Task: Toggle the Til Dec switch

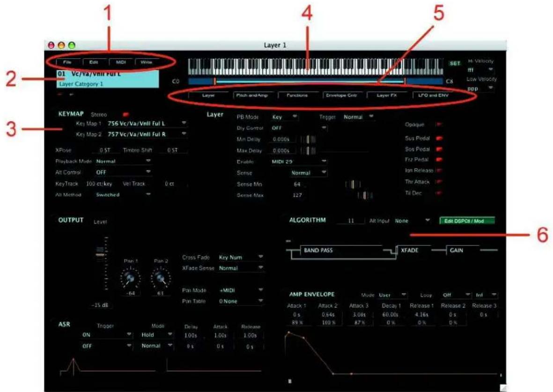Action: 439,193
